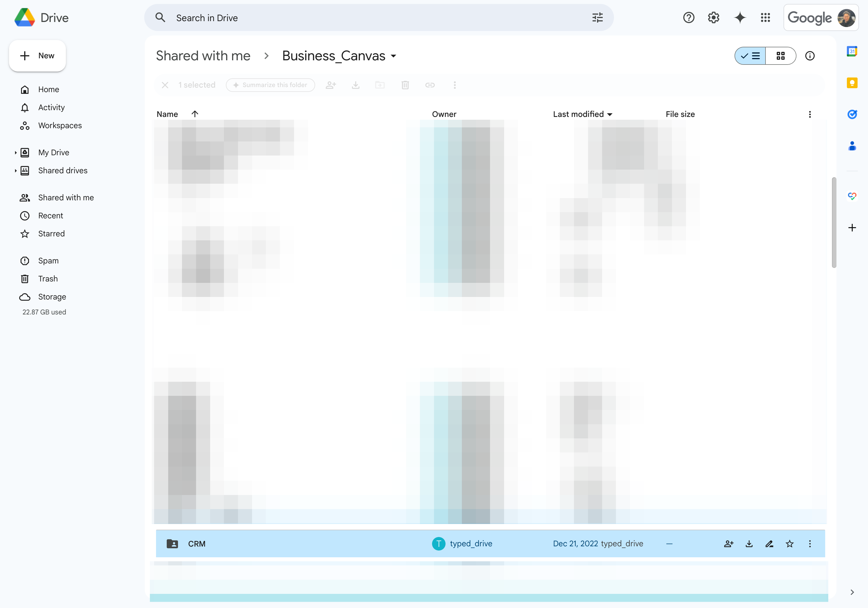Open Business_Canvas folder dropdown
This screenshot has width=868, height=608.
pyautogui.click(x=393, y=56)
